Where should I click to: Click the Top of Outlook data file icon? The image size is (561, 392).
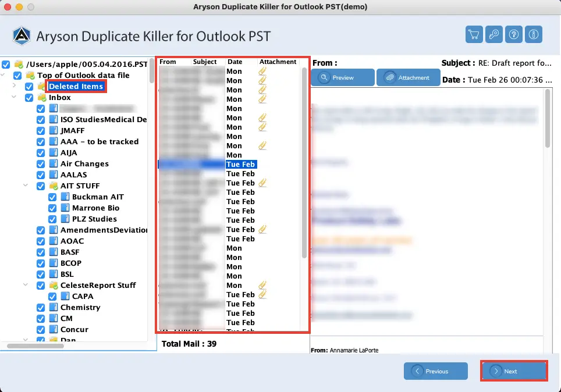click(30, 76)
